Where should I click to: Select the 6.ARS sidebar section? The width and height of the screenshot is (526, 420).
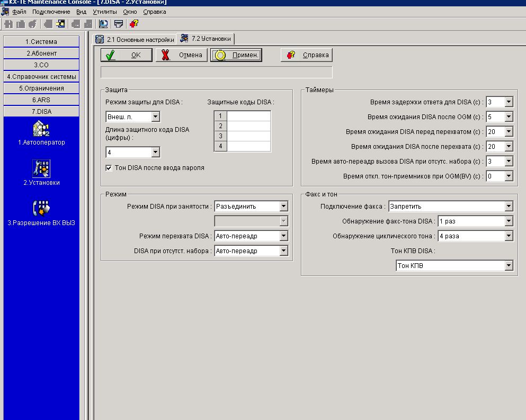41,100
